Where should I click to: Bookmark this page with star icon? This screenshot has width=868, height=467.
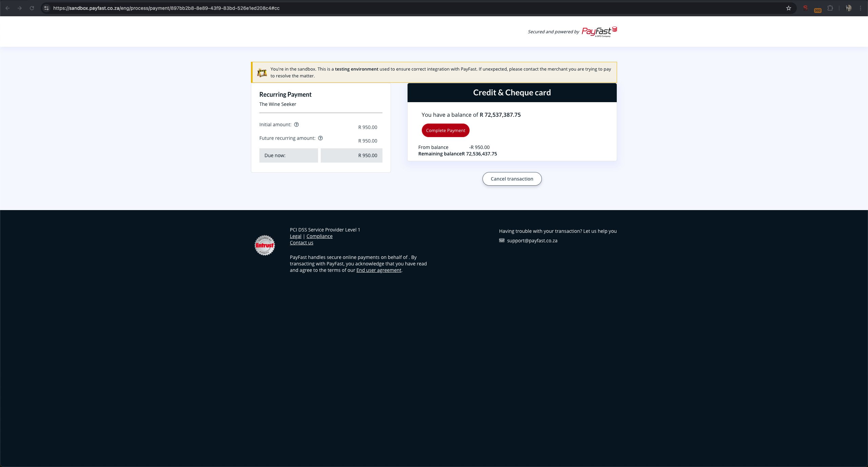coord(789,8)
